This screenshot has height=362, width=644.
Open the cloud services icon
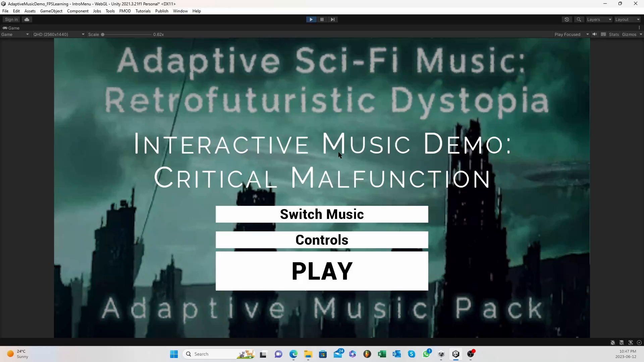(x=27, y=19)
